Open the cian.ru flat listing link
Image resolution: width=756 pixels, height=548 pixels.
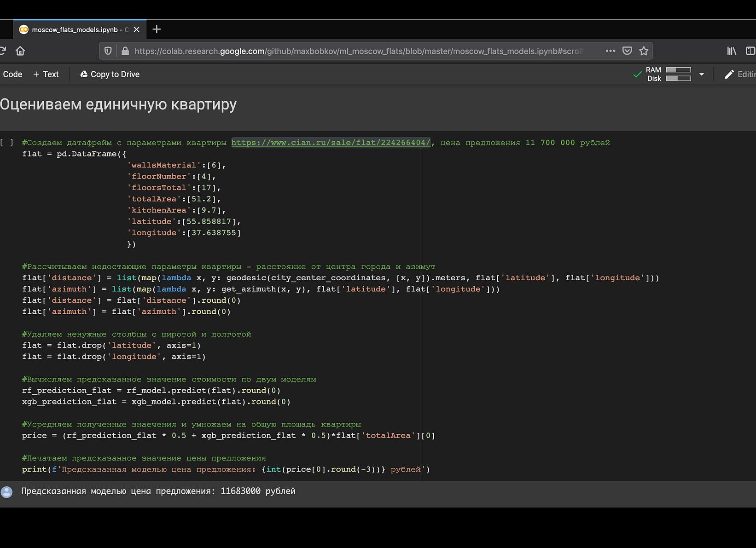(331, 143)
